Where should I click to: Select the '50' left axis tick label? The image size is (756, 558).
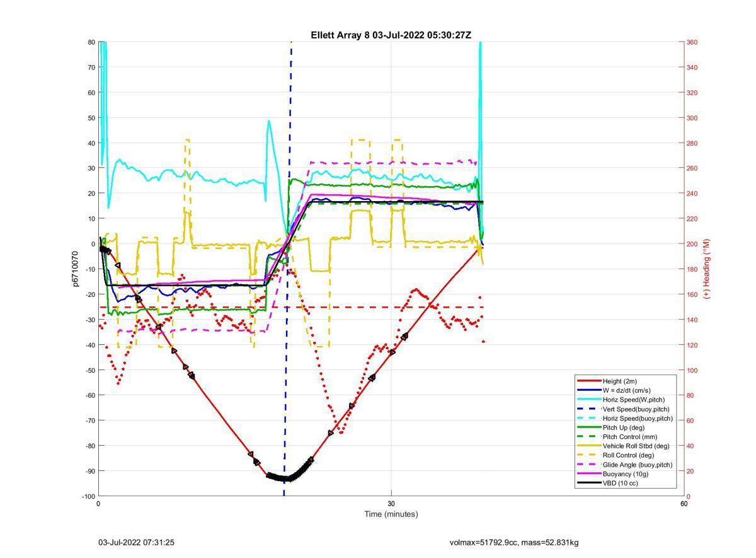click(91, 118)
